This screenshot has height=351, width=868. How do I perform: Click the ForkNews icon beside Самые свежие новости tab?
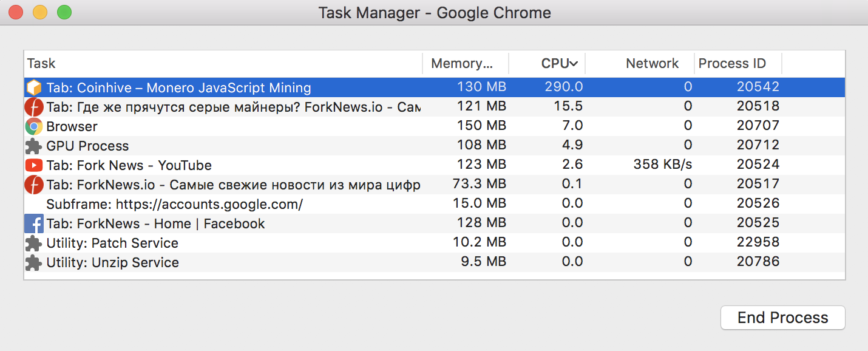(x=34, y=185)
